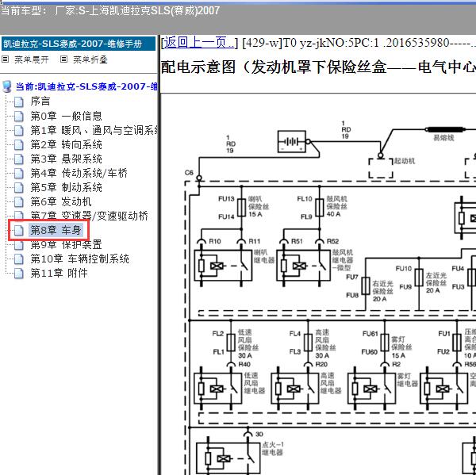
Task: Click the battery symbol in the diagram
Action: click(x=292, y=141)
